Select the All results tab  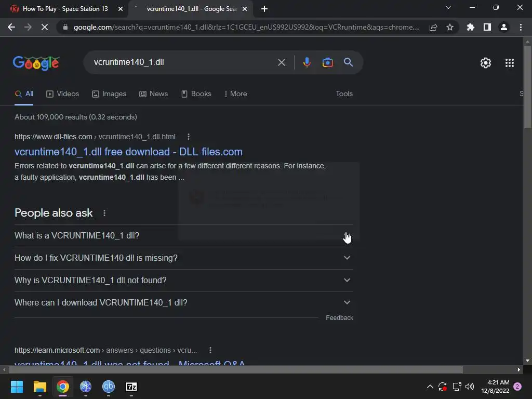(x=24, y=94)
